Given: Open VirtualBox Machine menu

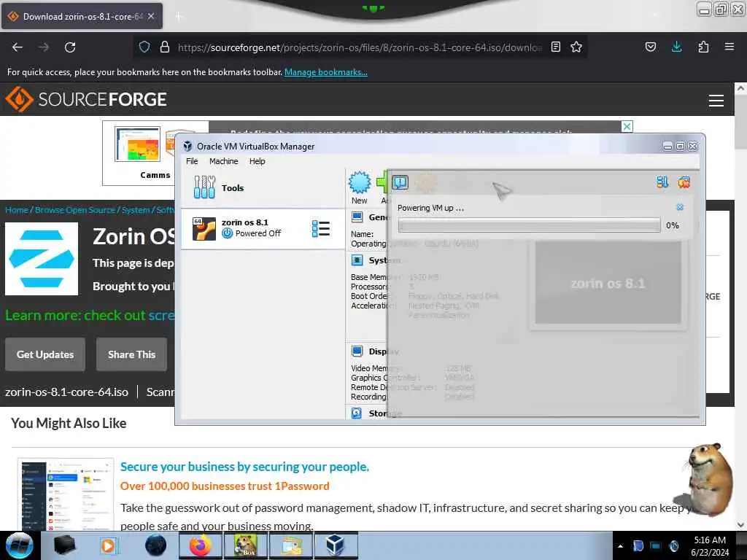Looking at the screenshot, I should click(x=223, y=161).
